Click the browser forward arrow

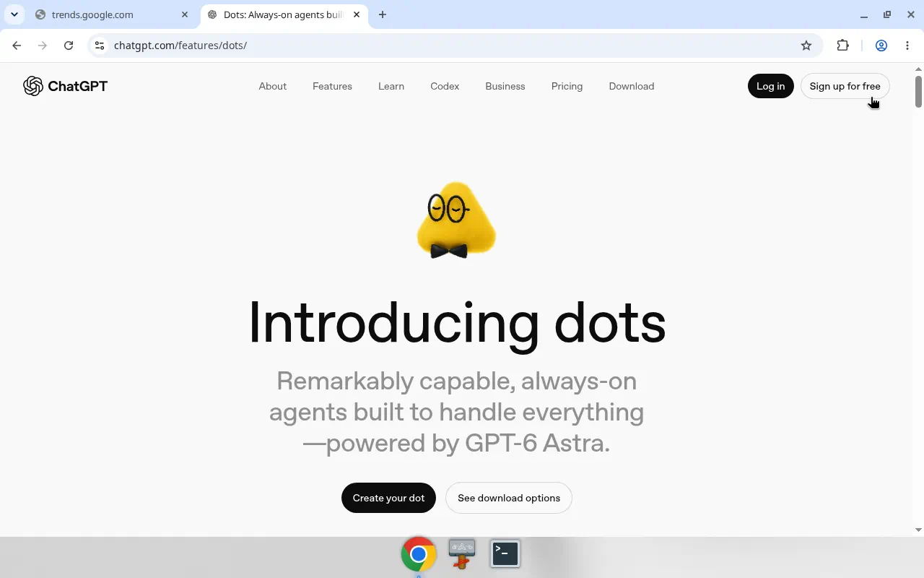coord(43,46)
